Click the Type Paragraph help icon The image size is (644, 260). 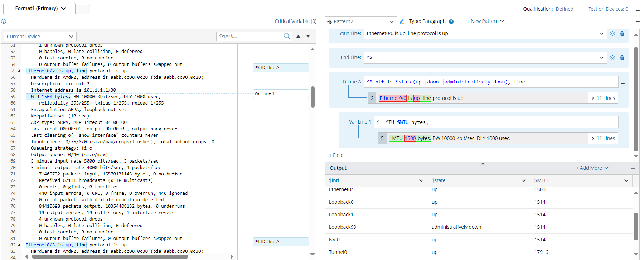[451, 21]
